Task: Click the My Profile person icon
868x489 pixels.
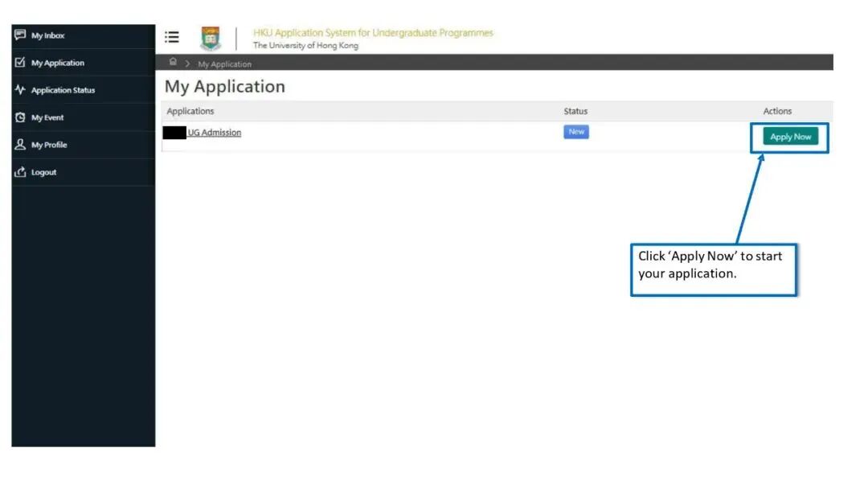Action: coord(20,145)
